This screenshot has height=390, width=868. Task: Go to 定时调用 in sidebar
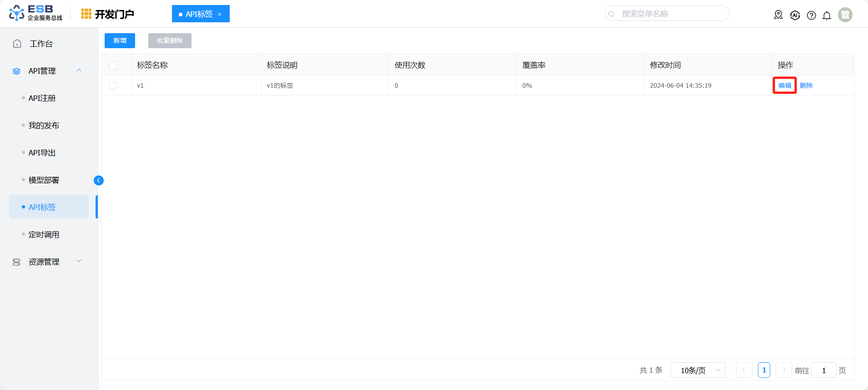(44, 235)
